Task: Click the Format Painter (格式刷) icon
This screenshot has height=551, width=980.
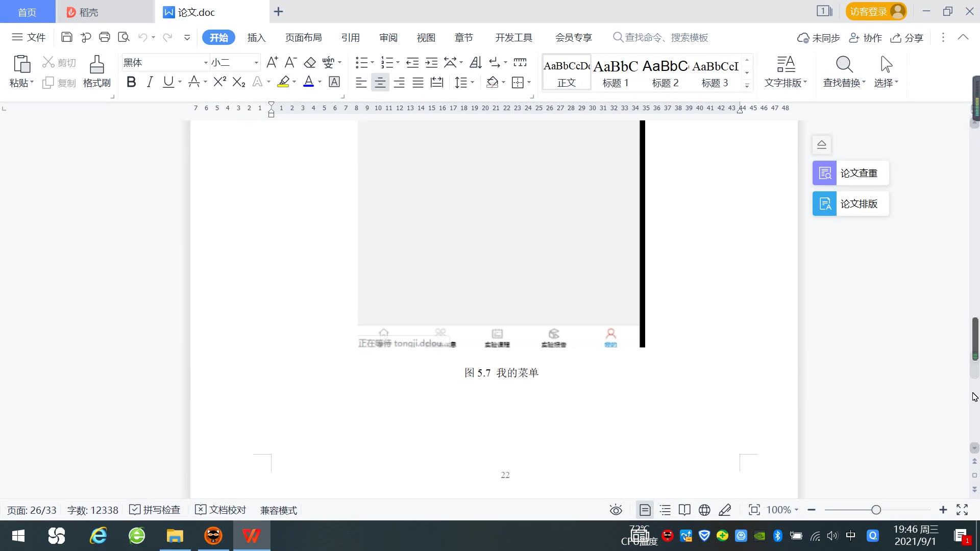Action: click(x=96, y=65)
